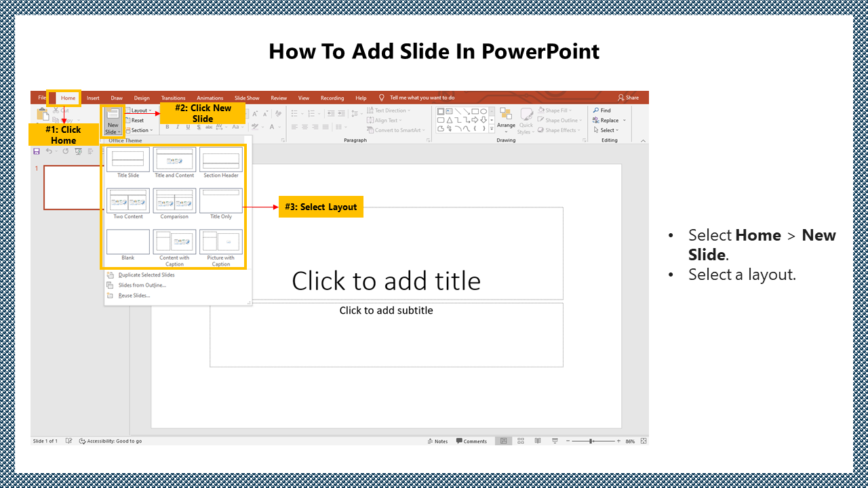Image resolution: width=868 pixels, height=488 pixels.
Task: Choose the Blank layout thumbnail
Action: tap(128, 242)
